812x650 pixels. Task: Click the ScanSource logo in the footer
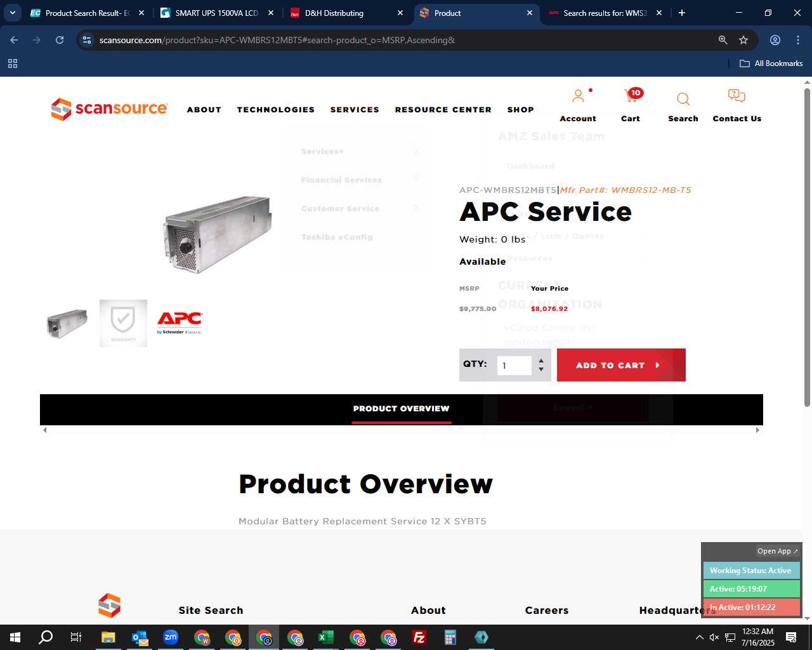[109, 606]
